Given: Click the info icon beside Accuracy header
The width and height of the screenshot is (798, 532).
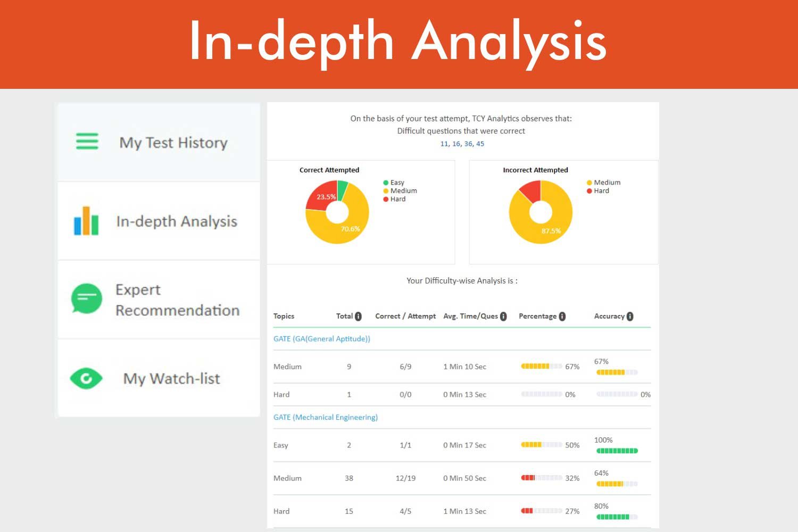Looking at the screenshot, I should (x=630, y=317).
